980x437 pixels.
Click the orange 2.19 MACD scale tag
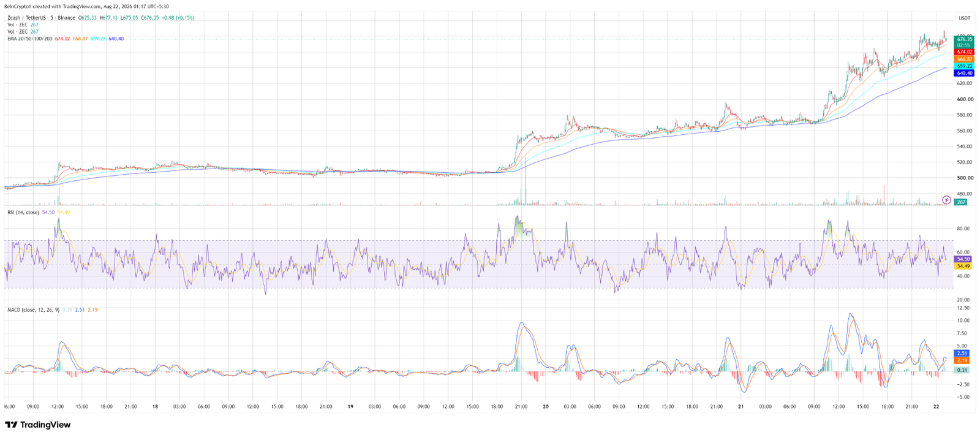click(962, 361)
